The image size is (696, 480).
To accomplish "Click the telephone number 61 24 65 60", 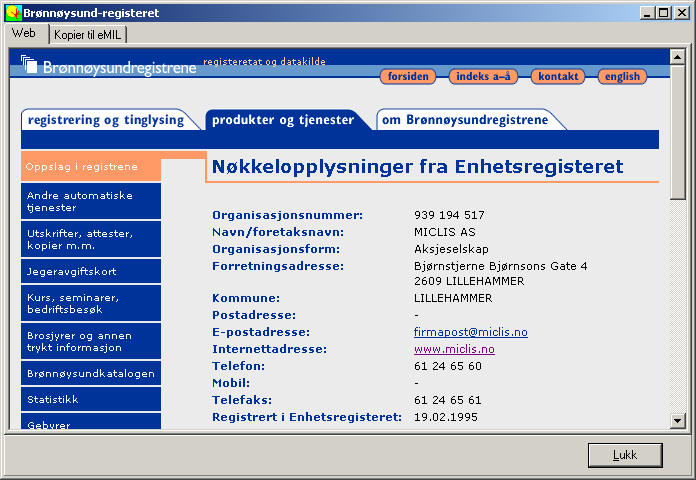I will point(447,366).
